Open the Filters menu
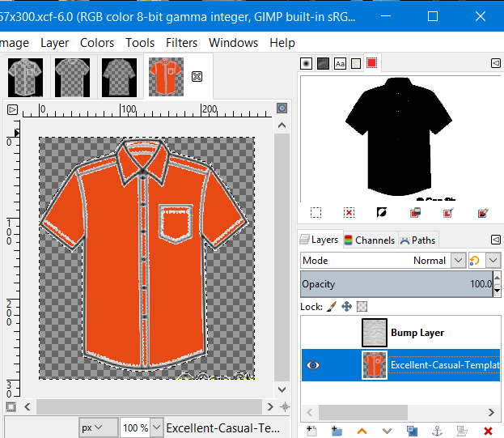Viewport: 504px width, 438px height. point(181,43)
